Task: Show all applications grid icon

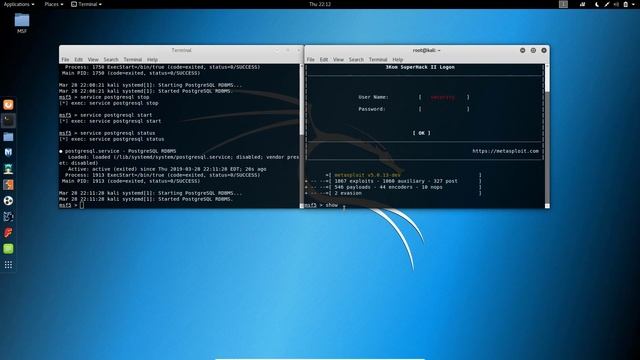Action: pyautogui.click(x=8, y=265)
